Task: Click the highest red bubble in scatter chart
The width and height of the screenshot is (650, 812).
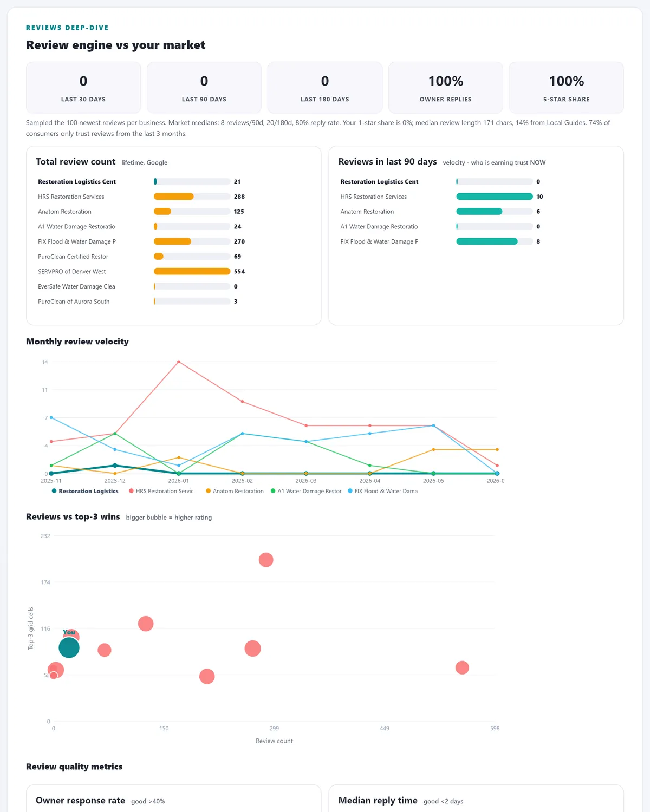Action: click(266, 560)
